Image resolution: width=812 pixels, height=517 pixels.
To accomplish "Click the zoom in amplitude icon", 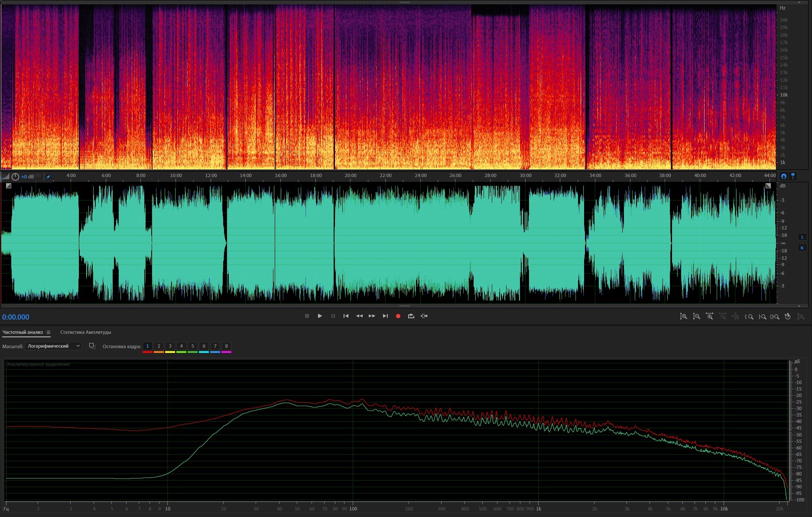I will (683, 317).
